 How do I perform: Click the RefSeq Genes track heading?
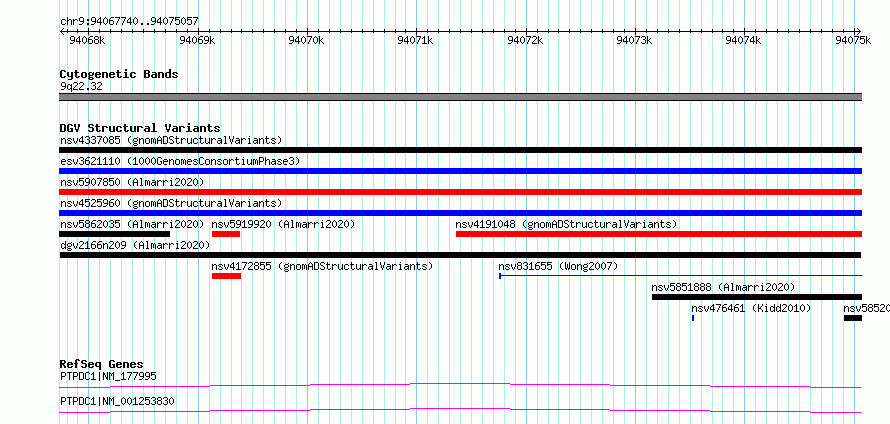102,364
